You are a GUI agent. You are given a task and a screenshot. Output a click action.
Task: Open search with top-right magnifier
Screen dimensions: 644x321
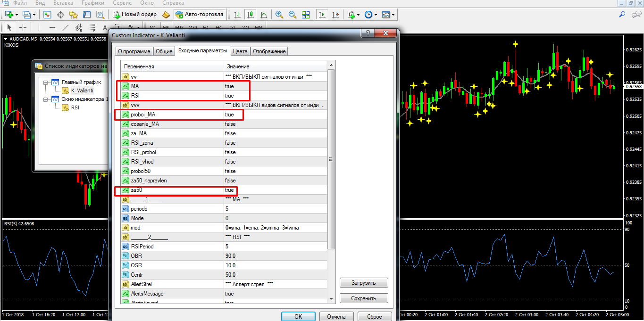[623, 15]
